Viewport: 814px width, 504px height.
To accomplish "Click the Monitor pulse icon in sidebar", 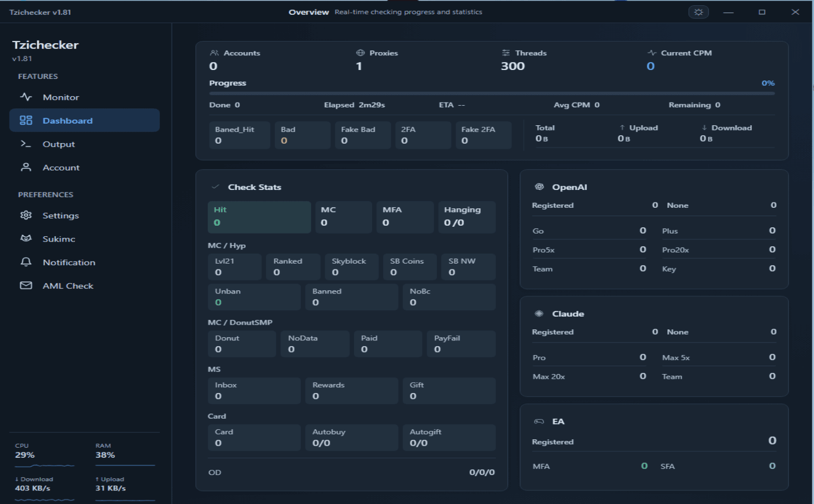I will point(26,97).
